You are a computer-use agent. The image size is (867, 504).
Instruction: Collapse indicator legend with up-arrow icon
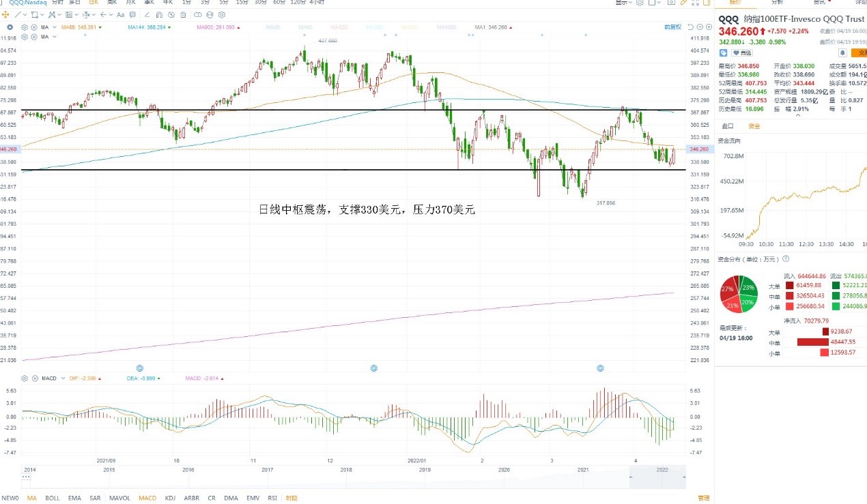(x=10, y=27)
